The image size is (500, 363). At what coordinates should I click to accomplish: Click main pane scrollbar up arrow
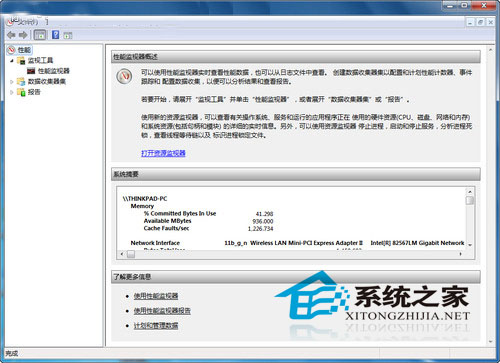[490, 50]
